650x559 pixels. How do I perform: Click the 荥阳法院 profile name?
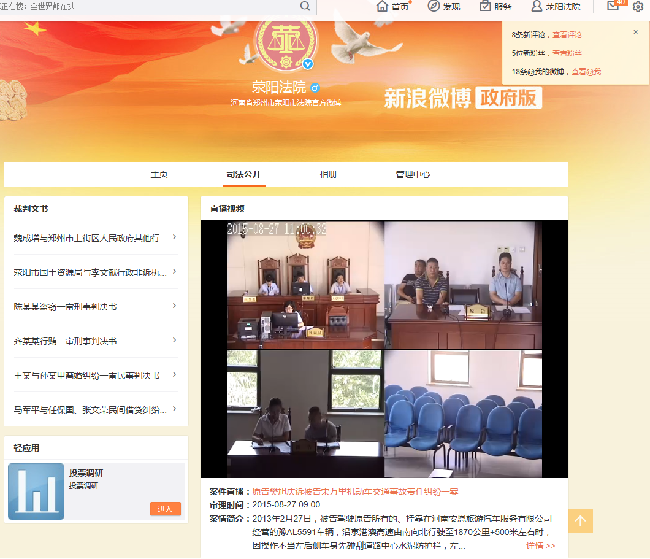pyautogui.click(x=279, y=87)
